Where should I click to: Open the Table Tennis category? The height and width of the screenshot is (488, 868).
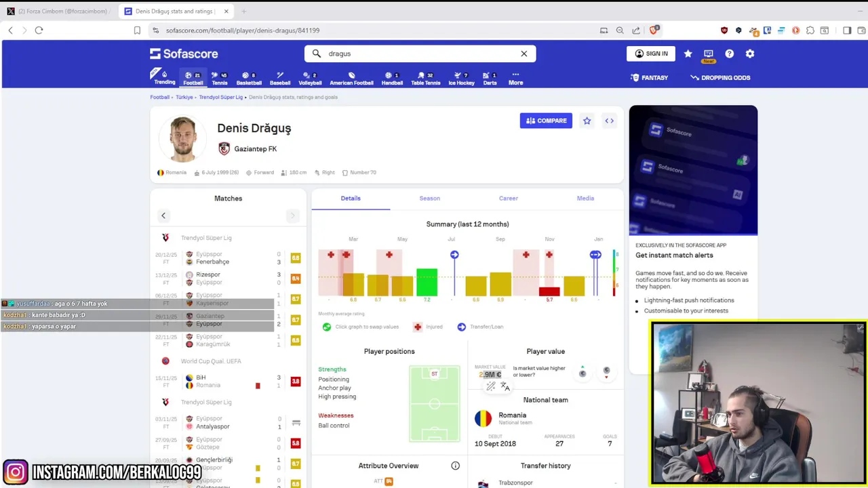click(x=426, y=78)
